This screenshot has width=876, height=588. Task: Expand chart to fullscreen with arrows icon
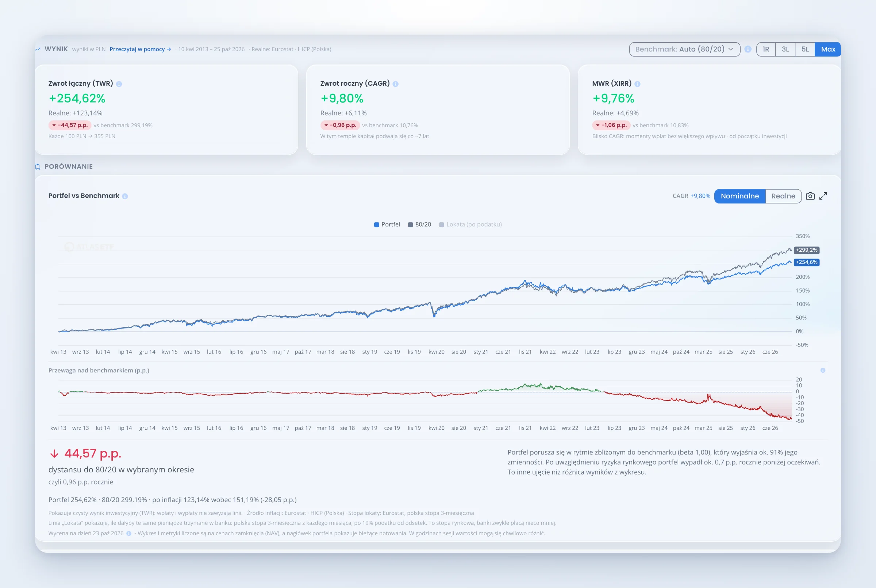tap(823, 196)
